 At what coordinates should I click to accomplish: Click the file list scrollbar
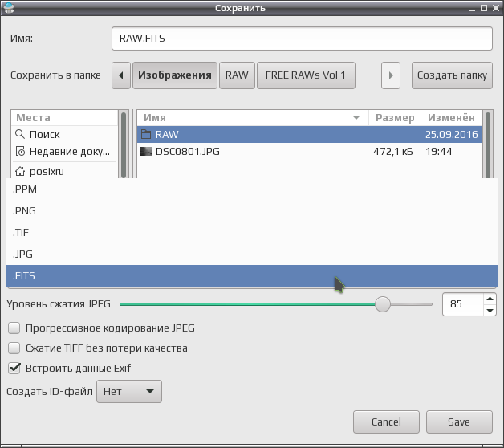point(488,144)
